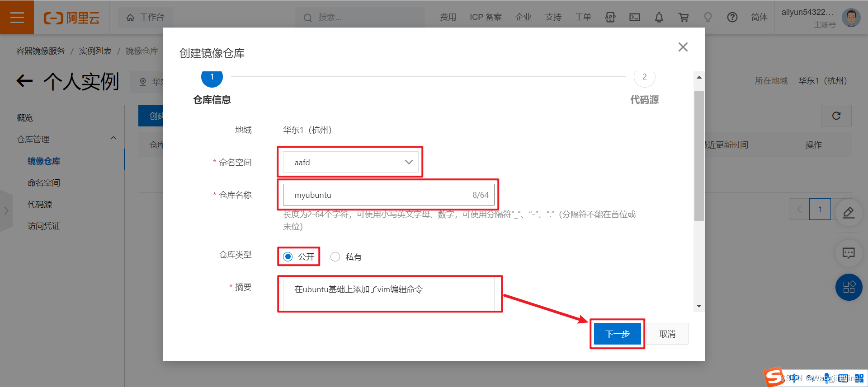Select 访问凭证 in the sidebar

(x=44, y=226)
